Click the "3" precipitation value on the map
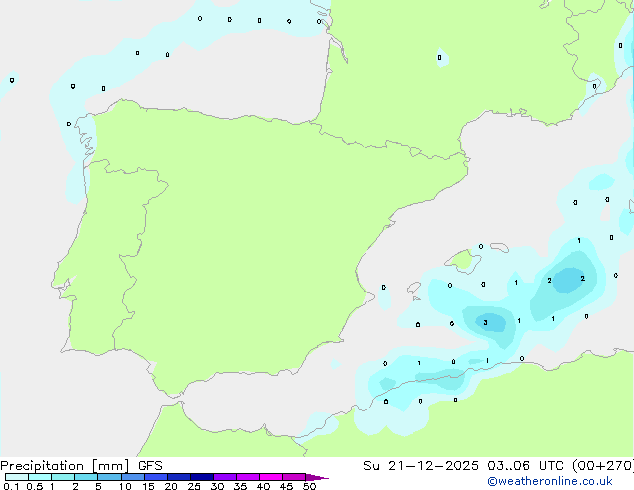This screenshot has height=490, width=634. tap(485, 323)
